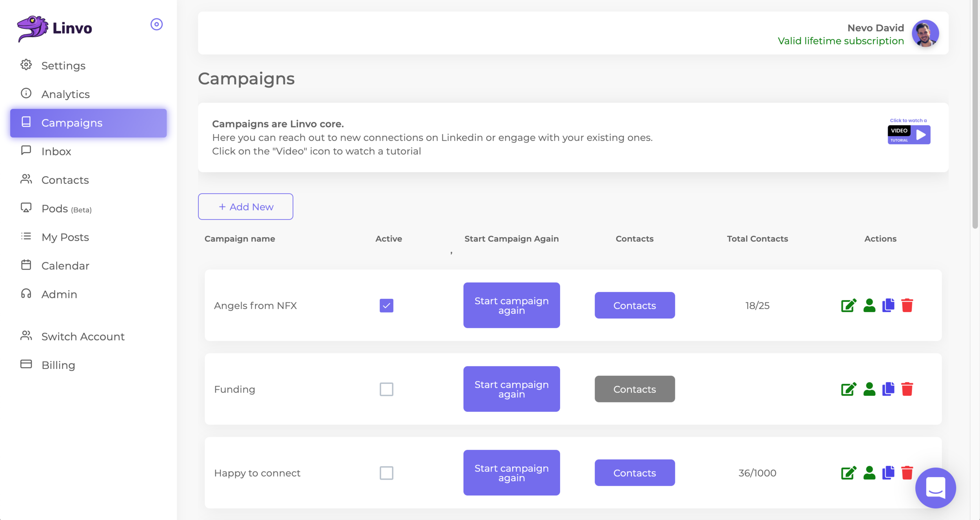View Contacts for Happy to connect
Screen dimensions: 980x520
click(634, 473)
